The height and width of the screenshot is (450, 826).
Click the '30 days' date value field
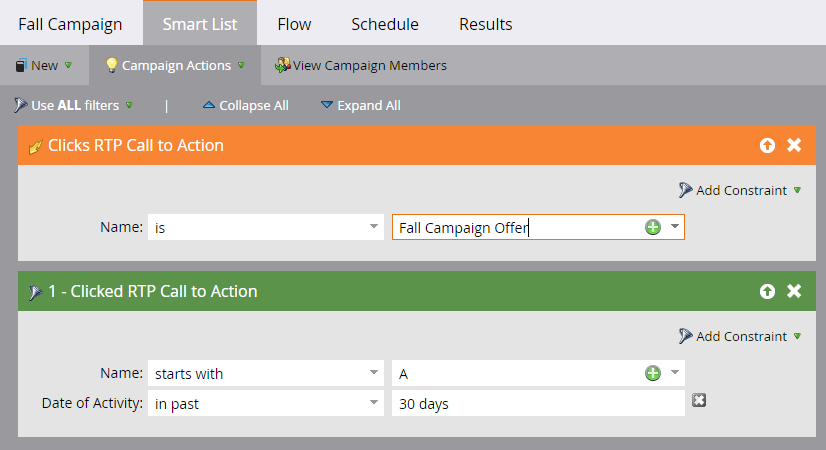click(538, 403)
